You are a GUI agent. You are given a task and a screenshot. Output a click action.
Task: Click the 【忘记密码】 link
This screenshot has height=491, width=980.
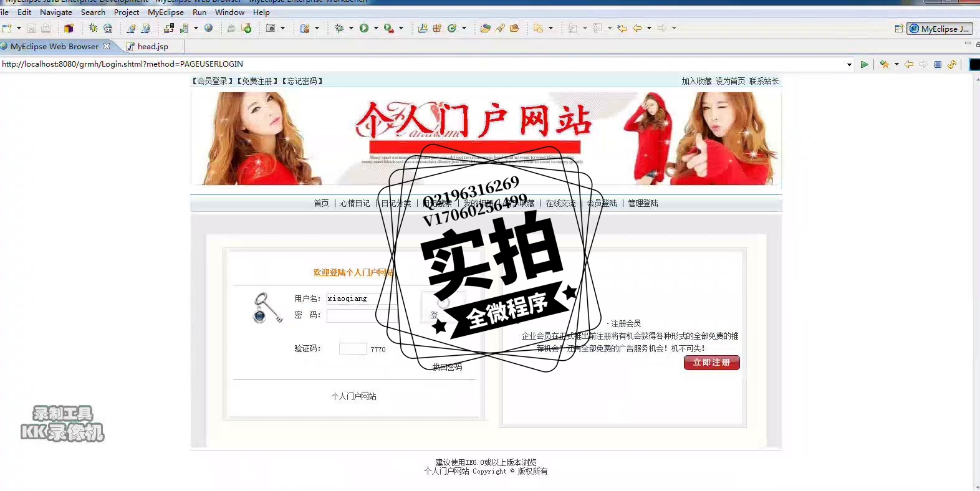tap(302, 81)
